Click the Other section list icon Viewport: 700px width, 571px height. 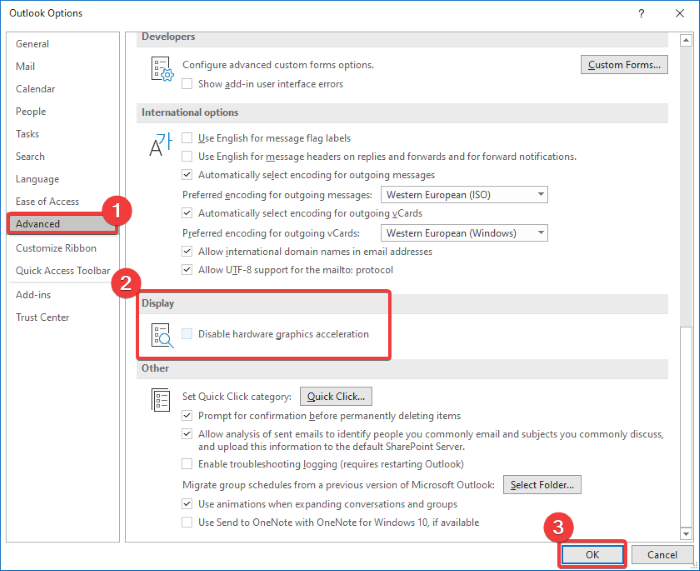tap(161, 400)
